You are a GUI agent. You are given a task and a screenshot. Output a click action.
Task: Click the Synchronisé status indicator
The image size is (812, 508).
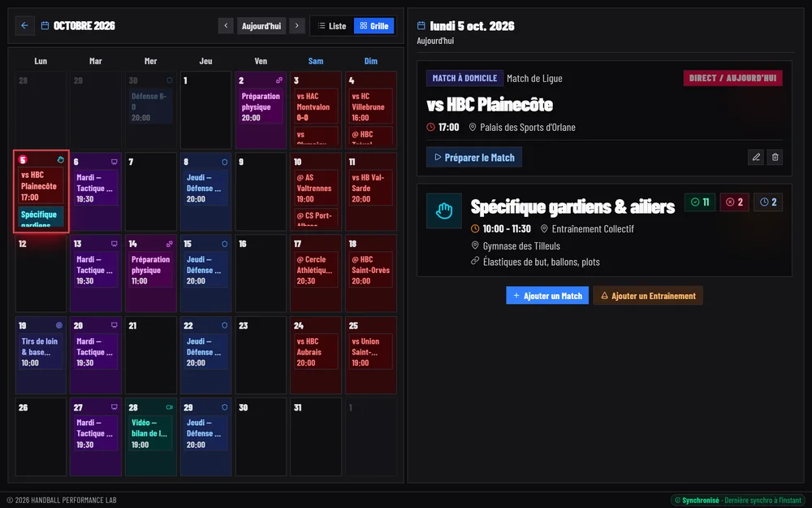click(x=738, y=500)
